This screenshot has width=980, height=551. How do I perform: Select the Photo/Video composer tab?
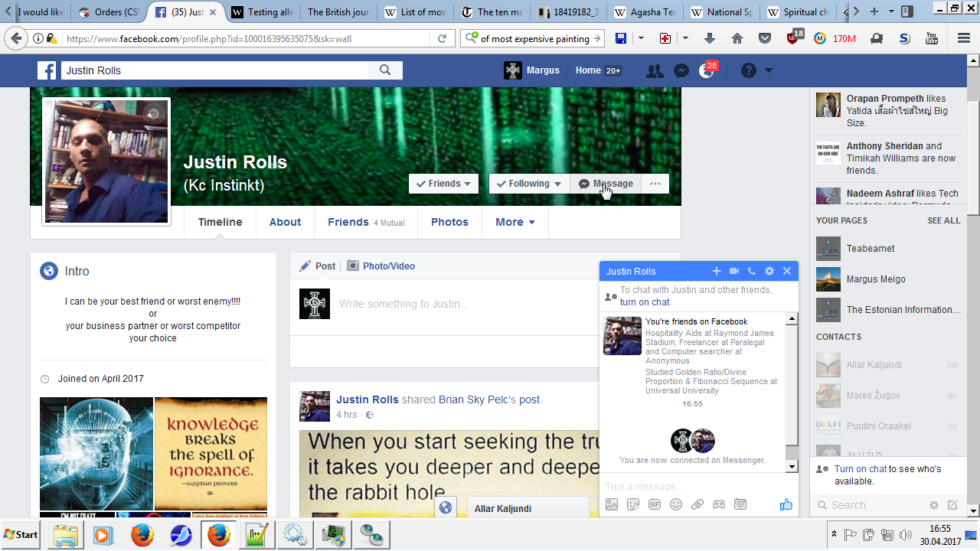pyautogui.click(x=381, y=266)
